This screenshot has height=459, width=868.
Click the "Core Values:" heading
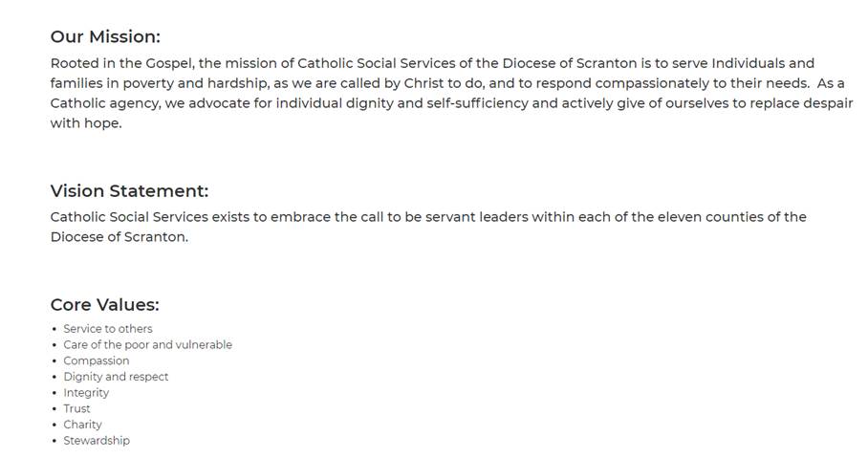pyautogui.click(x=104, y=305)
